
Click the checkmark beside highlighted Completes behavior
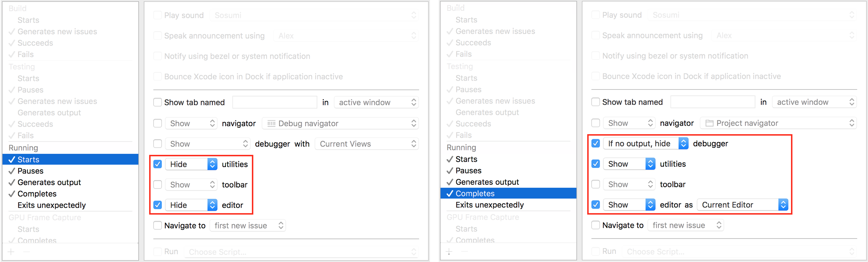pyautogui.click(x=450, y=194)
